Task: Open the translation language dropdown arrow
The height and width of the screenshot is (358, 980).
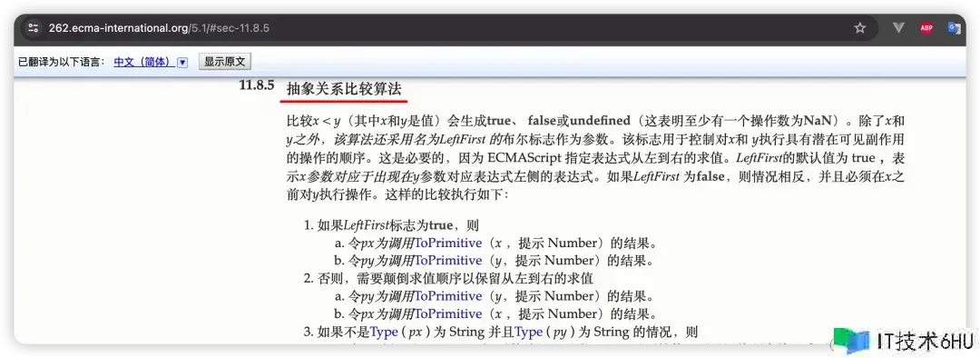Action: coord(182,63)
